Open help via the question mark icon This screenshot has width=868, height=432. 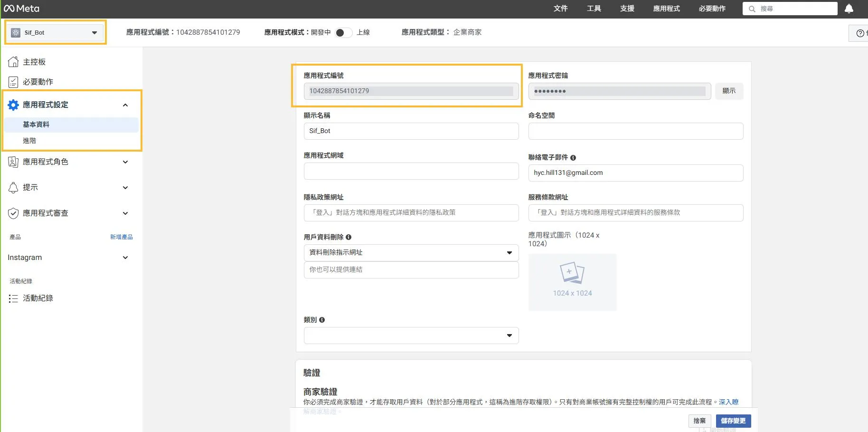[x=859, y=32]
